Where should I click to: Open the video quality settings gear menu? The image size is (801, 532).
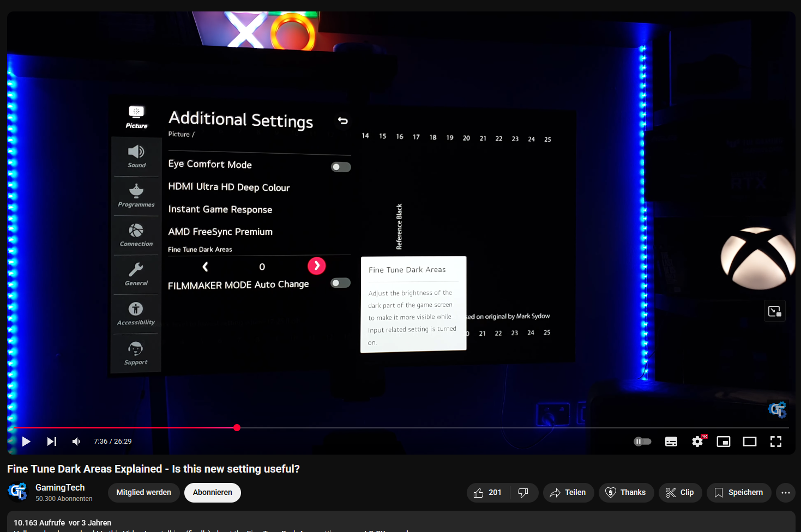coord(697,442)
